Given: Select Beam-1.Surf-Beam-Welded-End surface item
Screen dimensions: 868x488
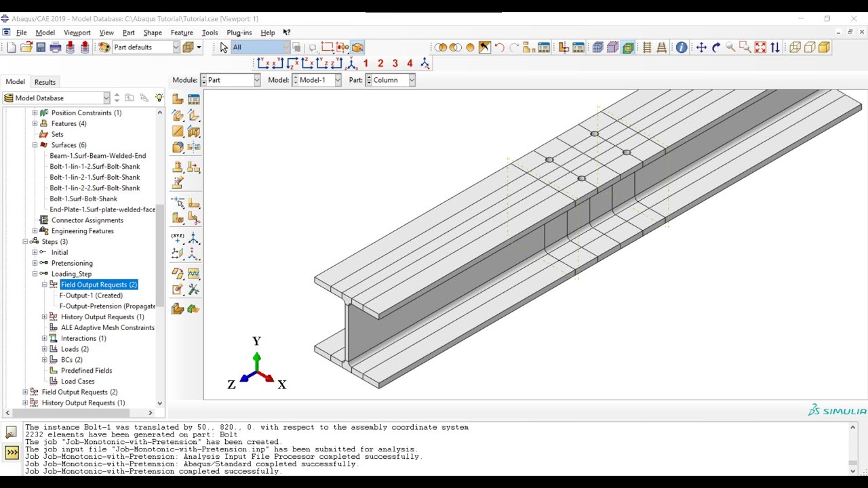Looking at the screenshot, I should [x=98, y=156].
